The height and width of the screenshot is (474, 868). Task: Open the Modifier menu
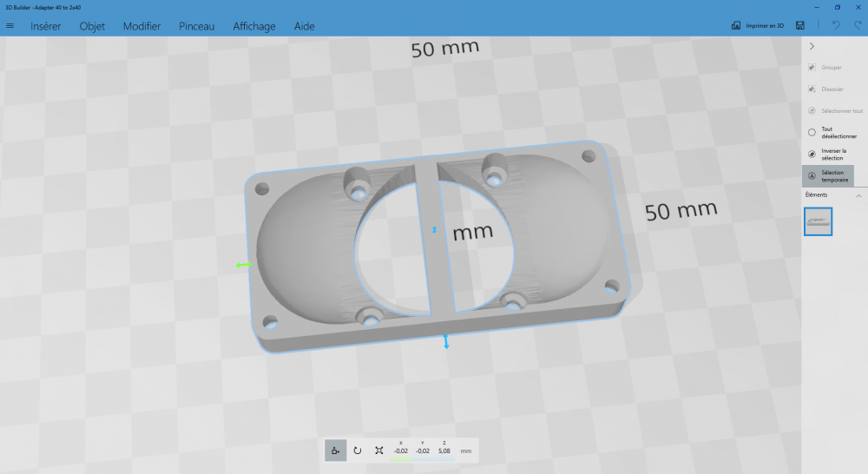141,27
